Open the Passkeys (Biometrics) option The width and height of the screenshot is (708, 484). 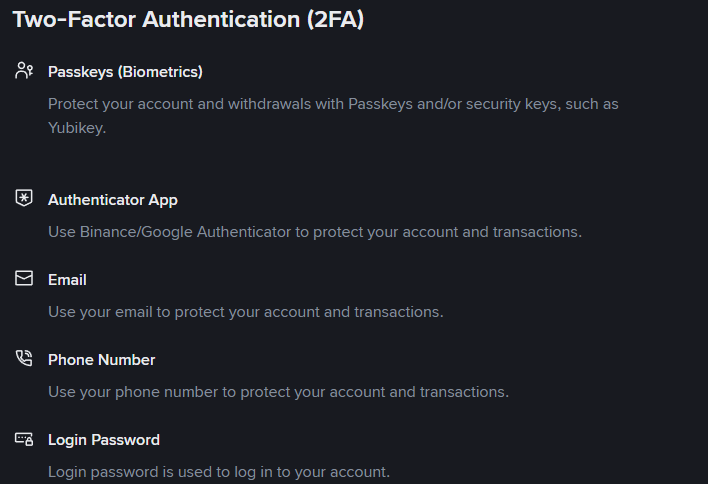(x=125, y=72)
